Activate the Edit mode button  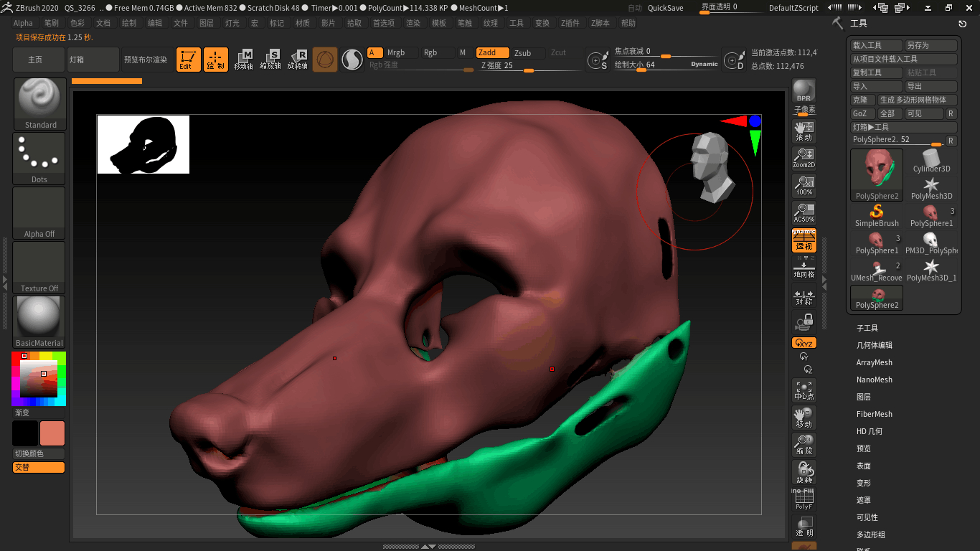point(189,60)
